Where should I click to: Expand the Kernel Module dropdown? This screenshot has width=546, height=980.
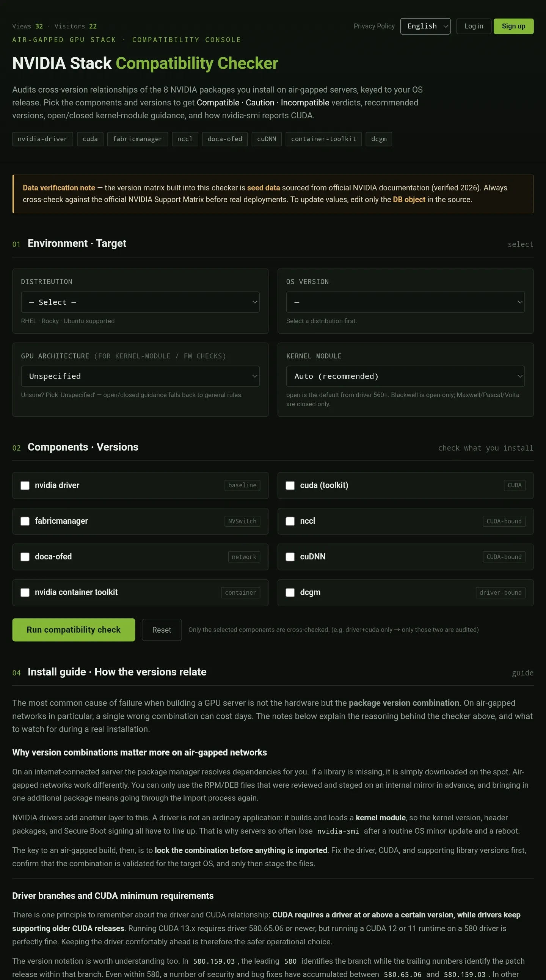pos(405,376)
